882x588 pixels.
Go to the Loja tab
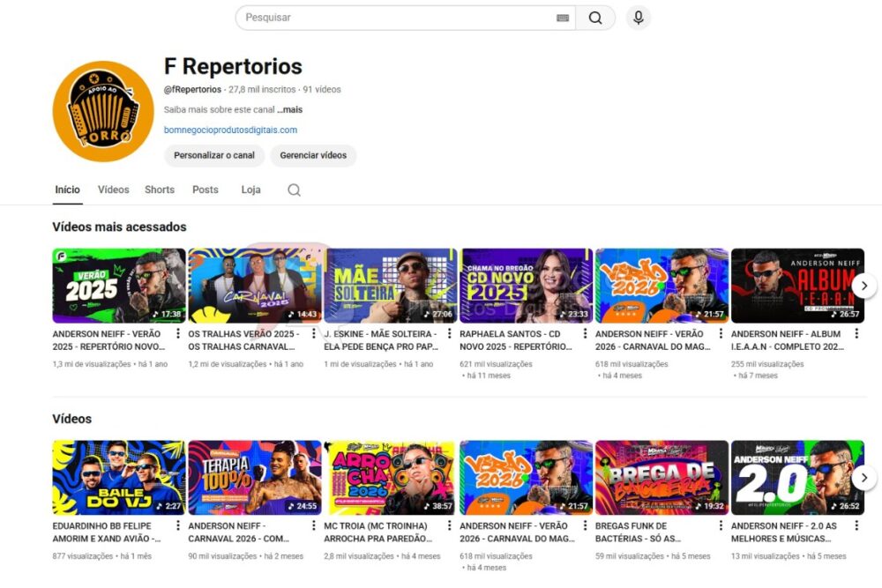250,190
